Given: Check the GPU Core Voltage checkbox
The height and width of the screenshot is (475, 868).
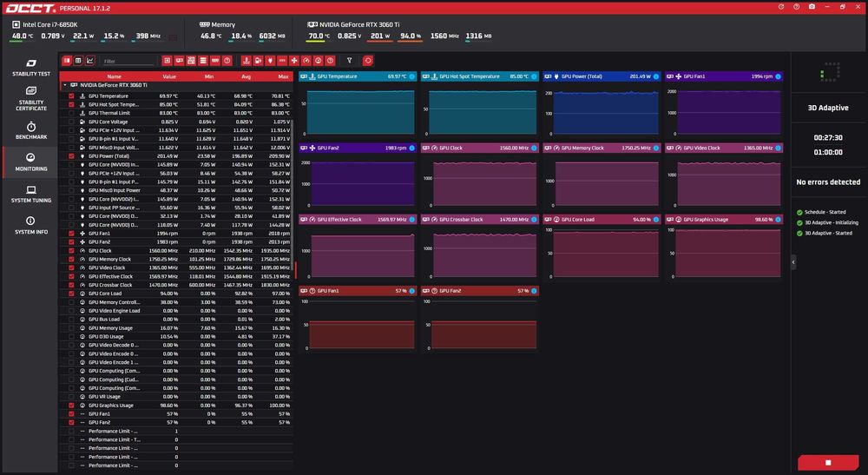Looking at the screenshot, I should pos(71,122).
